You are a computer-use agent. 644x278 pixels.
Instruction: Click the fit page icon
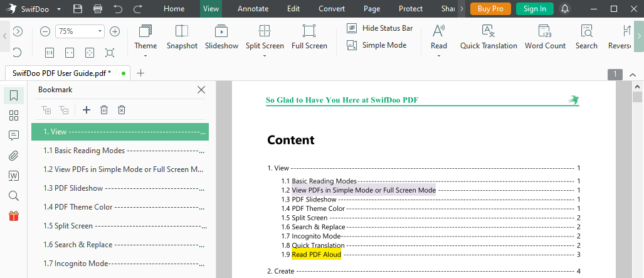pos(90,53)
